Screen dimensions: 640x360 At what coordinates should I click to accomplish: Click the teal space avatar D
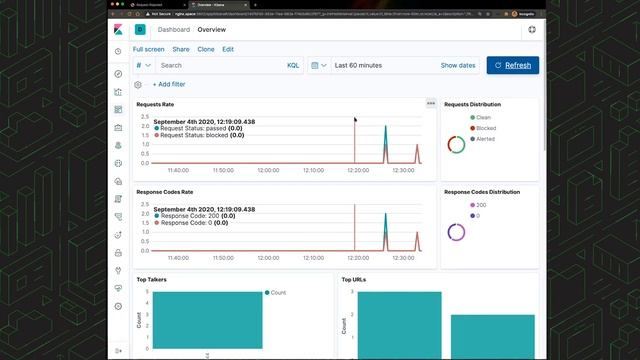coord(140,29)
